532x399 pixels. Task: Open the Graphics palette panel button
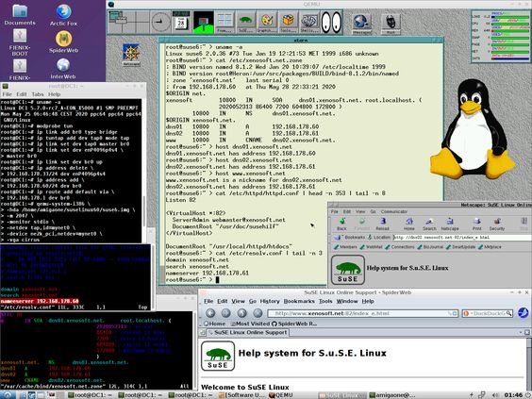(267, 23)
